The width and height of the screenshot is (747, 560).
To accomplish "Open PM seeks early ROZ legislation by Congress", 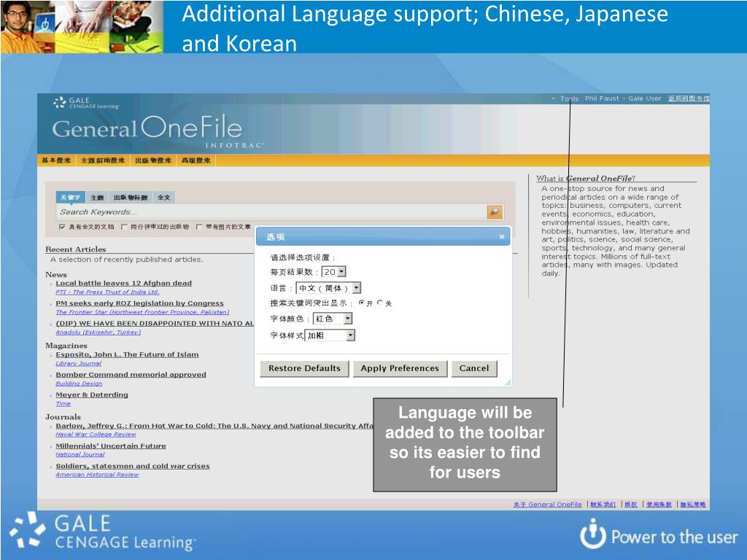I will pos(139,303).
